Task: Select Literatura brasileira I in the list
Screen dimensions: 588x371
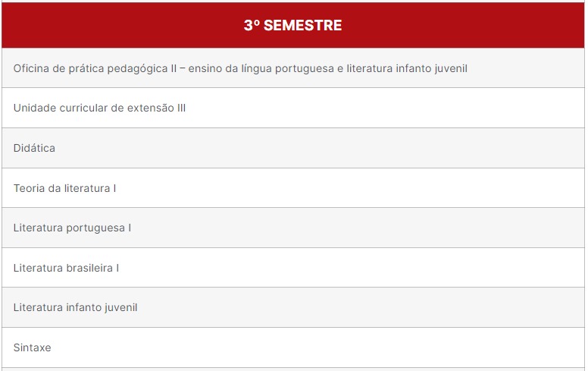Action: point(293,267)
